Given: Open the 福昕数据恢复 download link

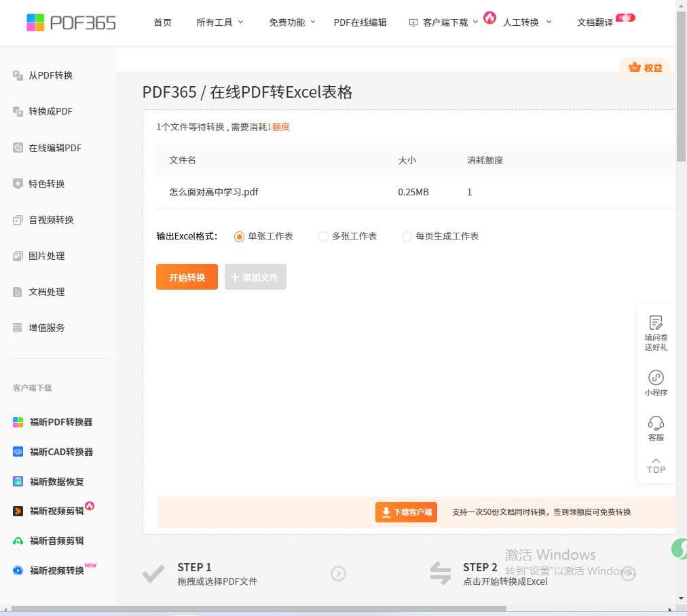Looking at the screenshot, I should tap(56, 482).
